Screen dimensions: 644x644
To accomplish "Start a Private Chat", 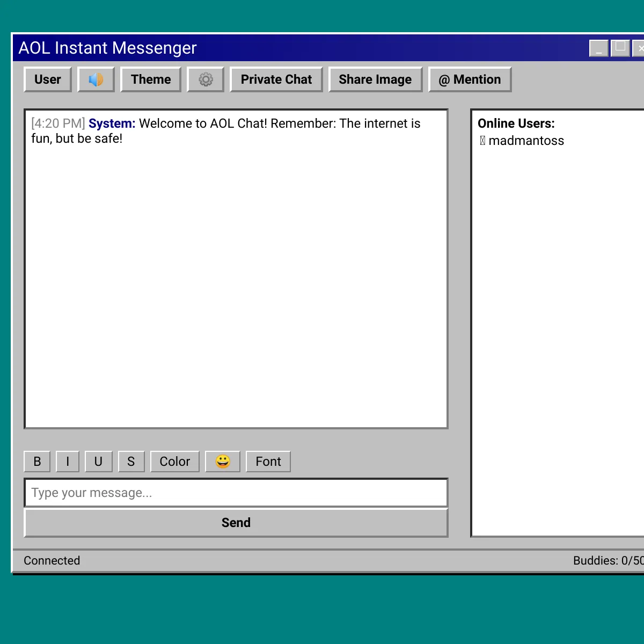I will [276, 79].
